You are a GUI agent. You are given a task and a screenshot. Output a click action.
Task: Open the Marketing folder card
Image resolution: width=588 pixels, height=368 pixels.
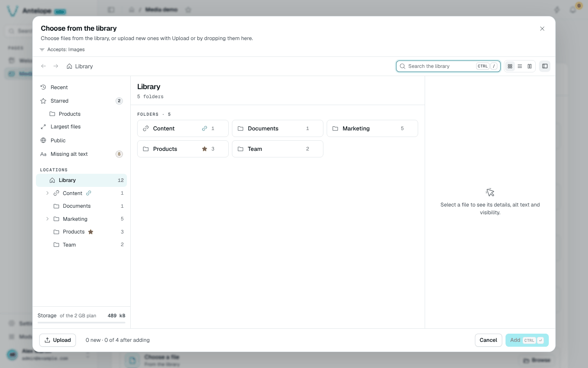point(372,128)
